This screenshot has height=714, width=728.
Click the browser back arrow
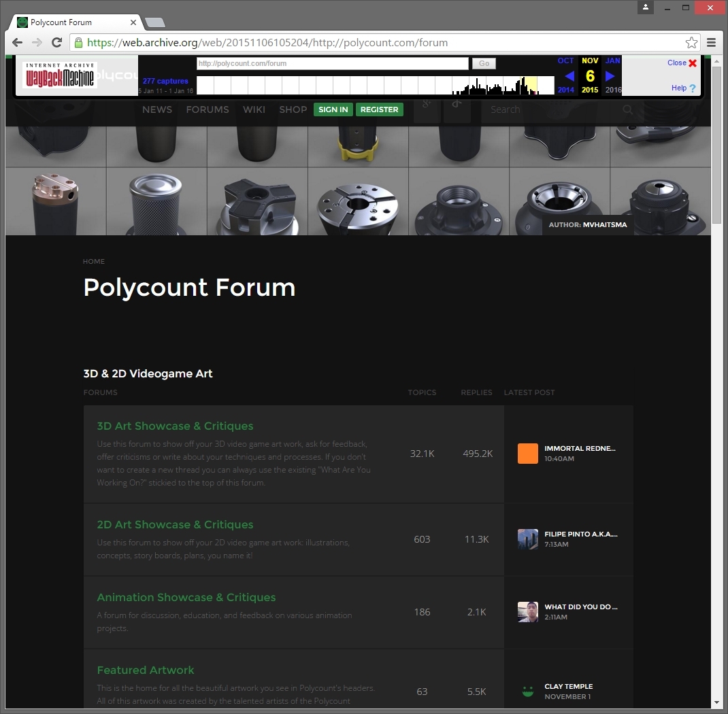[x=17, y=43]
